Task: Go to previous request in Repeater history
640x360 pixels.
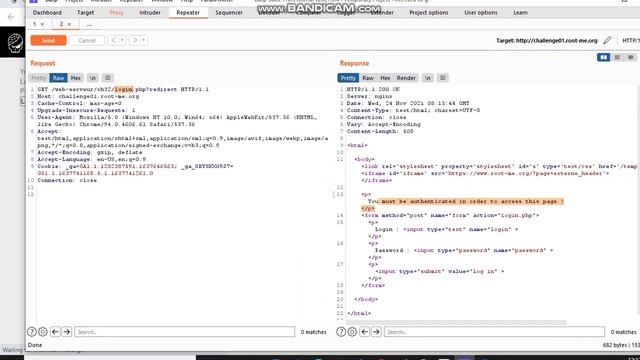Action: [x=113, y=40]
